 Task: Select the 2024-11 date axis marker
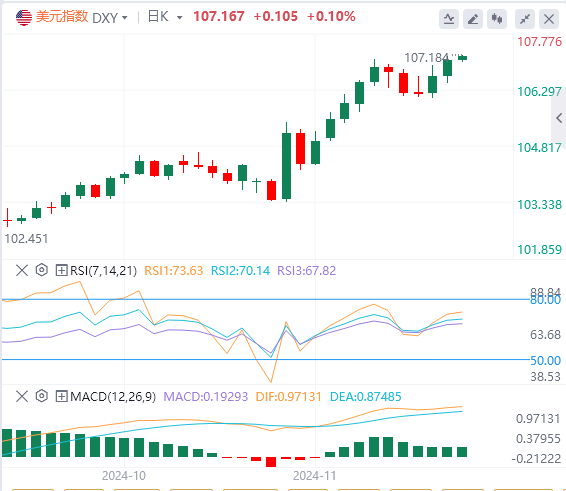tap(314, 476)
